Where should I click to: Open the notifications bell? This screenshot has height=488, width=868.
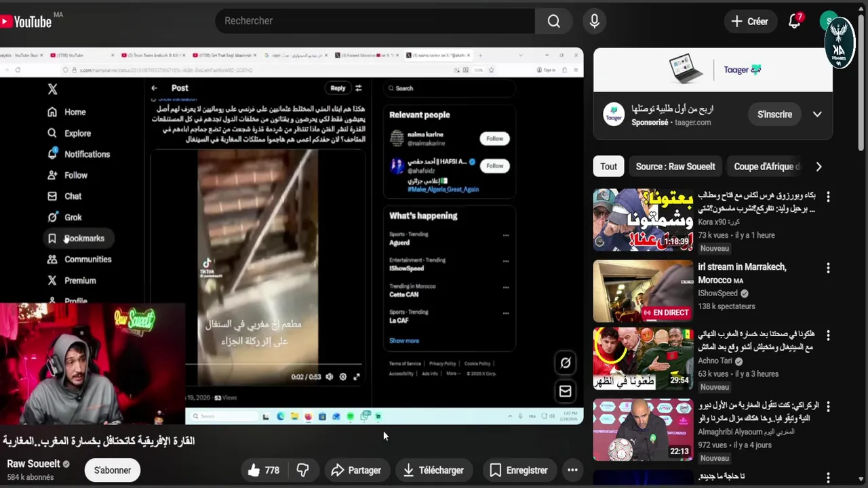tap(795, 22)
